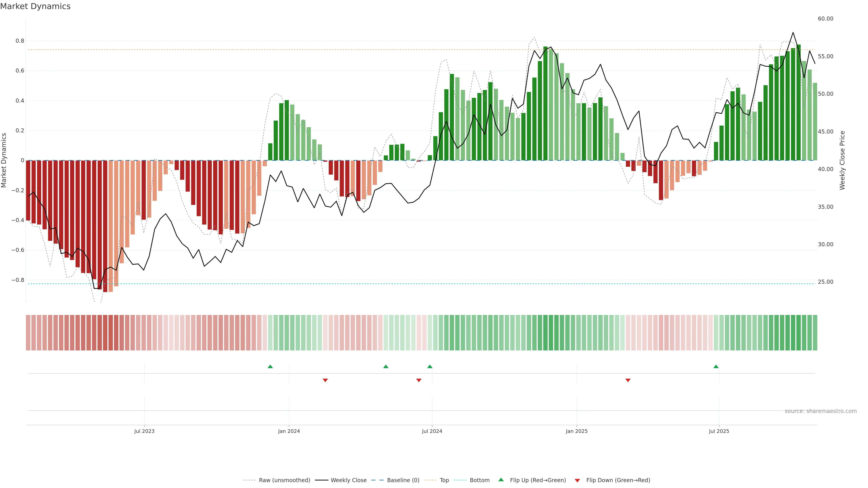Viewport: 868px width, 488px height.
Task: Toggle the Top legend entry
Action: (x=444, y=480)
